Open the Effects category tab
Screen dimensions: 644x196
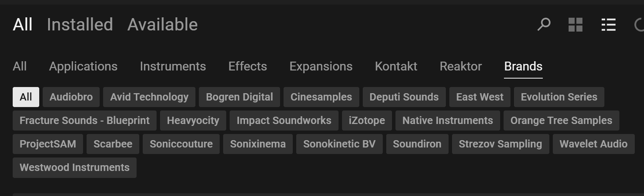coord(247,66)
